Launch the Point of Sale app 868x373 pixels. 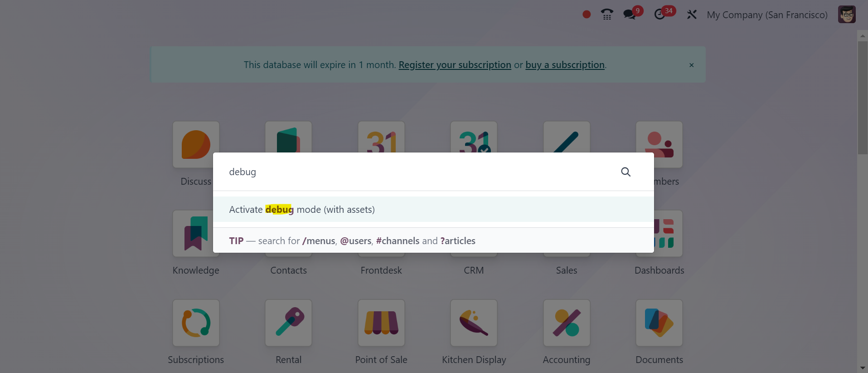click(x=381, y=323)
